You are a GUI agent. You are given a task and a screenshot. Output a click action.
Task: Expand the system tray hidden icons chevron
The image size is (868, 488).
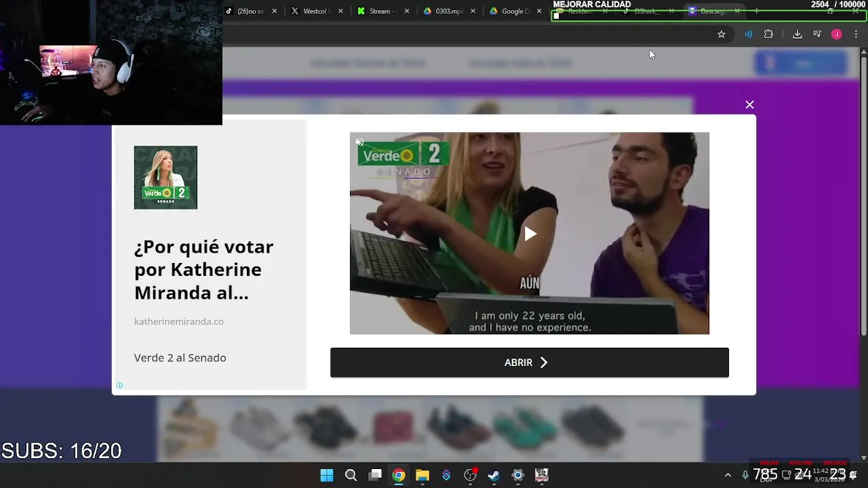[x=728, y=475]
